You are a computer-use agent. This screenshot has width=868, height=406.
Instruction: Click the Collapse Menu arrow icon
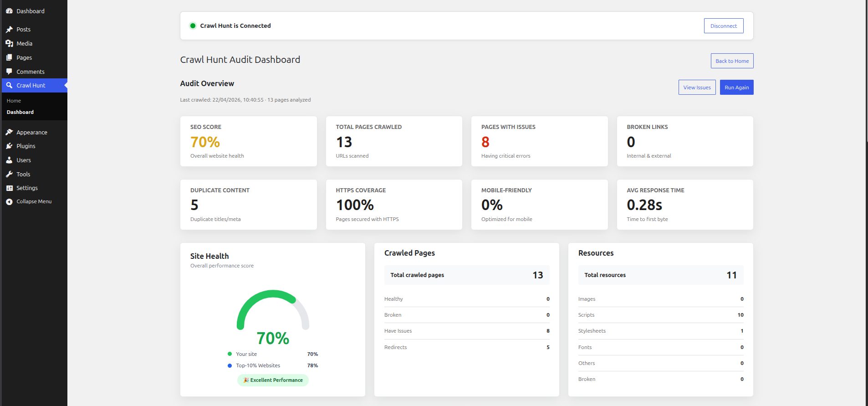(9, 201)
